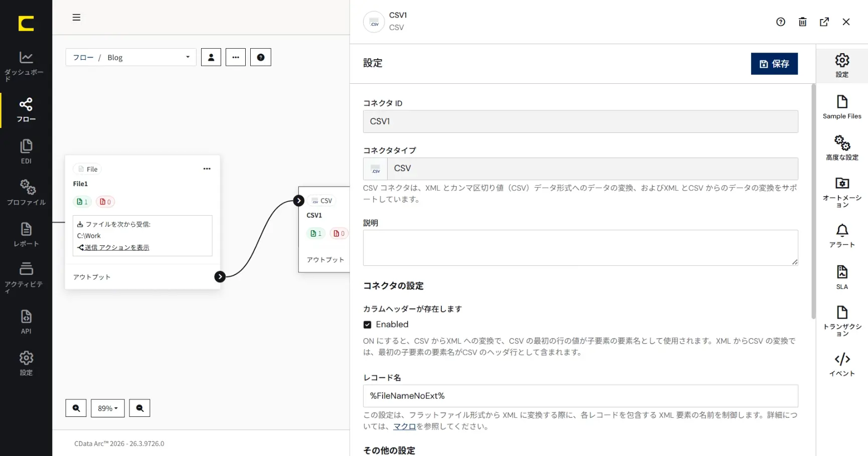Switch to the Sample Files tab

(x=842, y=107)
